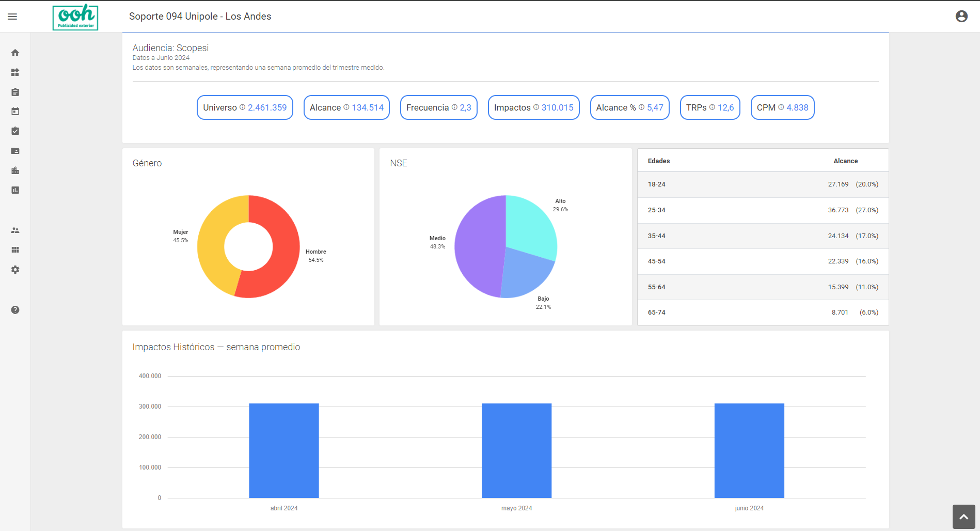Click the building icon in the sidebar
The width and height of the screenshot is (980, 531).
15,170
